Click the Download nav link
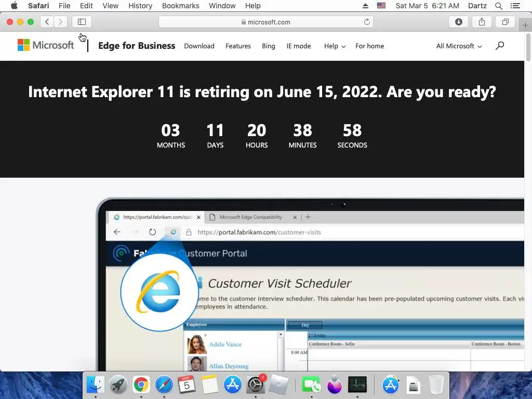The image size is (532, 399). (x=199, y=46)
